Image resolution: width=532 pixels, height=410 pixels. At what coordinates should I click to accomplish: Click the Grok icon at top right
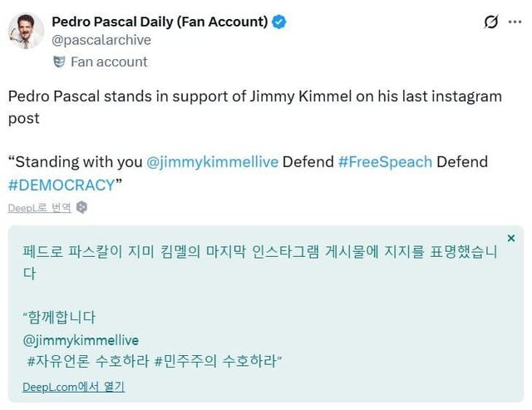pyautogui.click(x=490, y=22)
